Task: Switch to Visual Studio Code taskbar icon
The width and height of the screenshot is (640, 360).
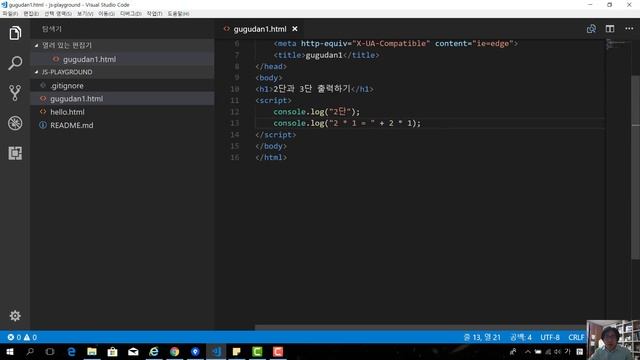Action: point(216,351)
